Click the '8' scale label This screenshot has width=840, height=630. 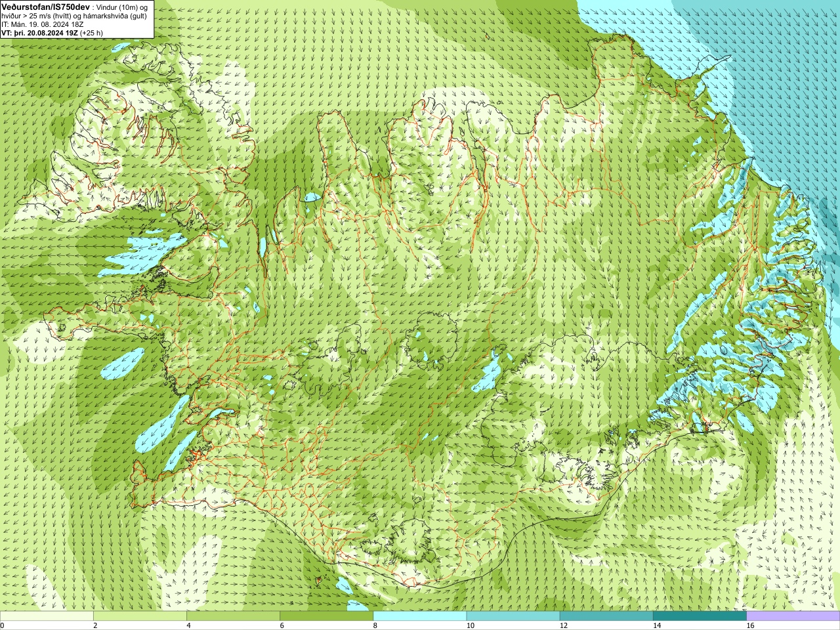[375, 625]
